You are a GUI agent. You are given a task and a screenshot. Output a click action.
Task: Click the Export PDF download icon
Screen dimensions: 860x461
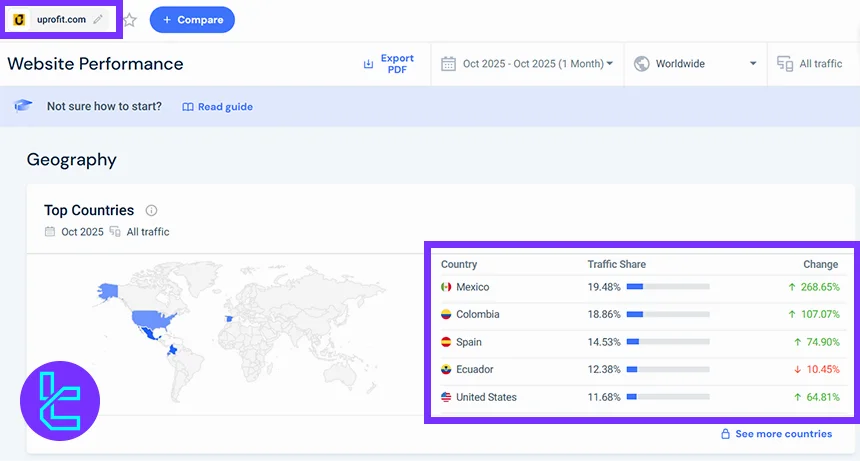(x=368, y=64)
